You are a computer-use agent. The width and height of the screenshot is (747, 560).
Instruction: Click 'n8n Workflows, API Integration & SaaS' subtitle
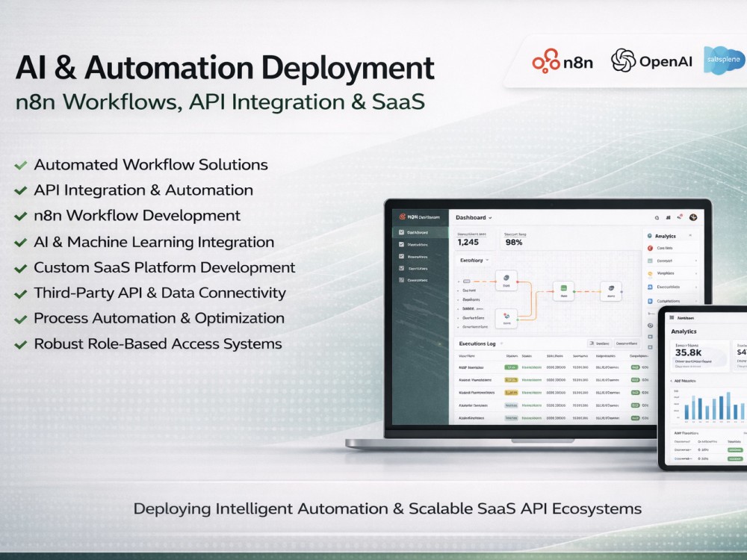pyautogui.click(x=220, y=102)
